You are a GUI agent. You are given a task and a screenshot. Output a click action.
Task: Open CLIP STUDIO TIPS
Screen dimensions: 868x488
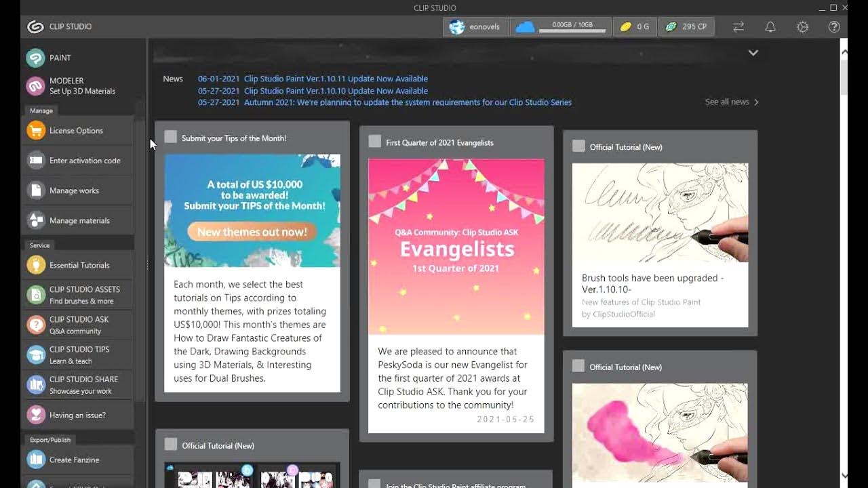click(77, 354)
